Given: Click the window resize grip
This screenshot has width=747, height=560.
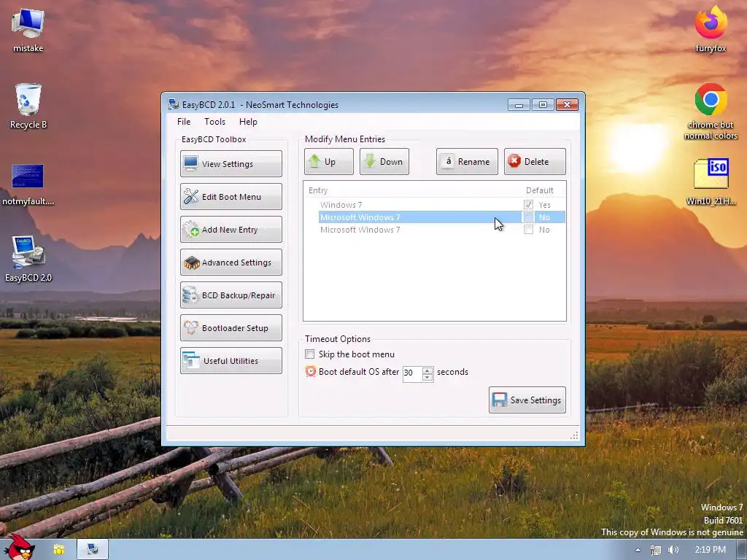Looking at the screenshot, I should pos(575,435).
